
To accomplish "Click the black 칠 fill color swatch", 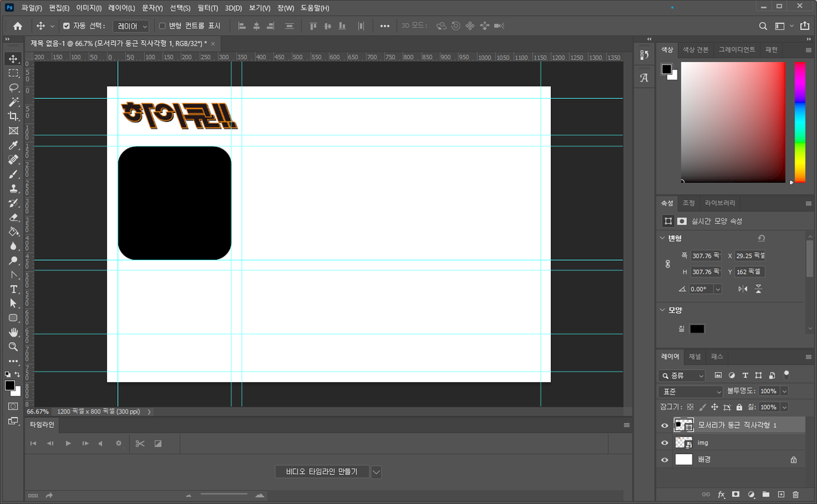I will pyautogui.click(x=696, y=329).
